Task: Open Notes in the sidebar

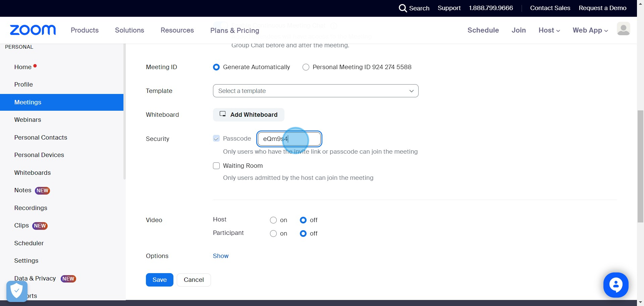Action: [23, 190]
